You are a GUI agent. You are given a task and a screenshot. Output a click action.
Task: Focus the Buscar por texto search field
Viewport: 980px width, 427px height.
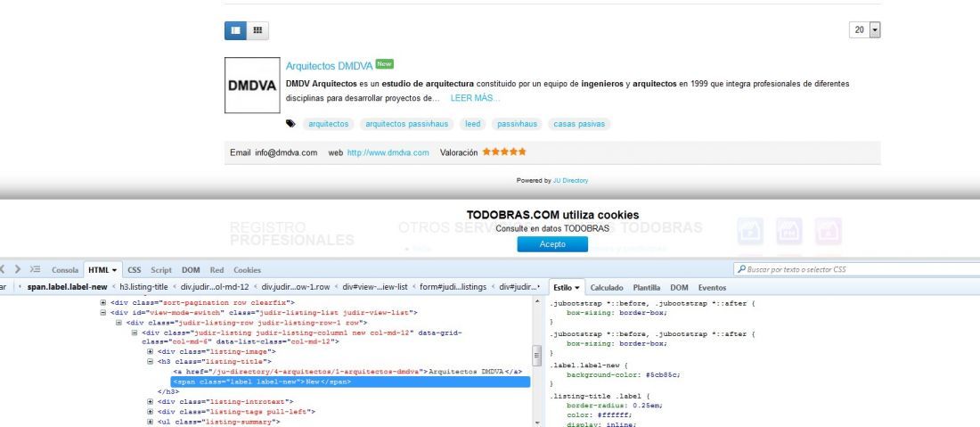[x=856, y=269]
